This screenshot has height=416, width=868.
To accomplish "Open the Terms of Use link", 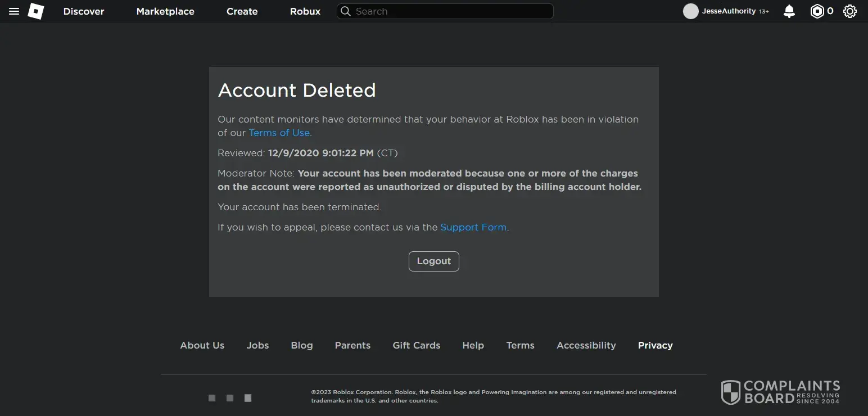I will tap(279, 133).
